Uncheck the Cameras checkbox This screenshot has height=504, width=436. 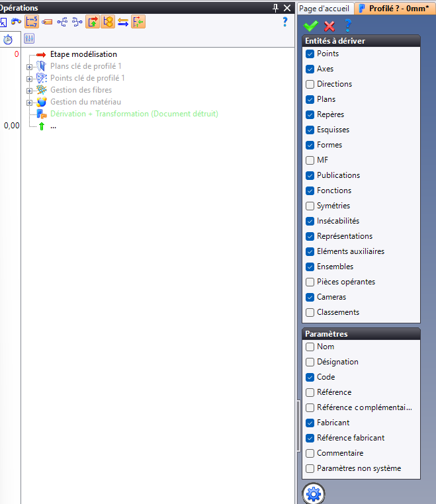(310, 298)
